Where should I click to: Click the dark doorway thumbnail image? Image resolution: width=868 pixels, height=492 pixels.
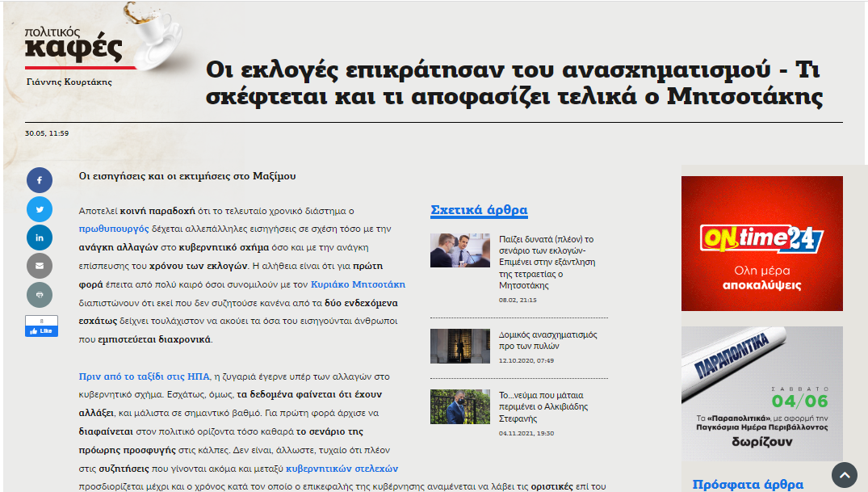point(460,346)
